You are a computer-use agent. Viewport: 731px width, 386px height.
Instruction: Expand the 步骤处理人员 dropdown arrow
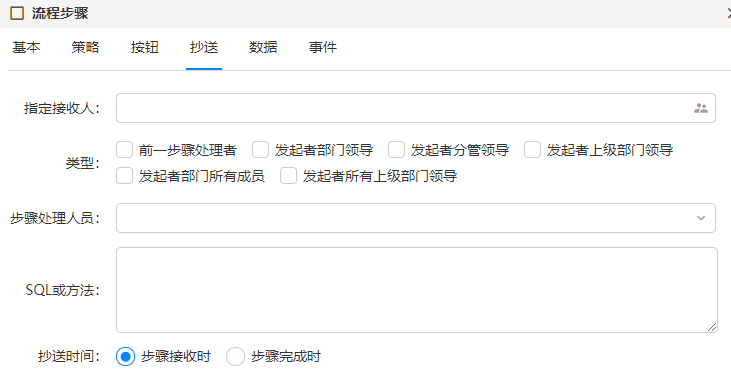click(701, 218)
